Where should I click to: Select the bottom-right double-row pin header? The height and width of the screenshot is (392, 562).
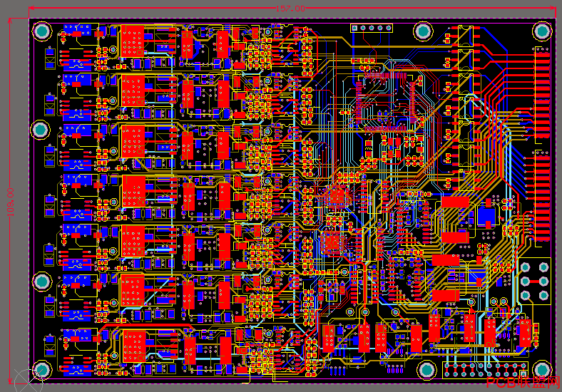486,370
